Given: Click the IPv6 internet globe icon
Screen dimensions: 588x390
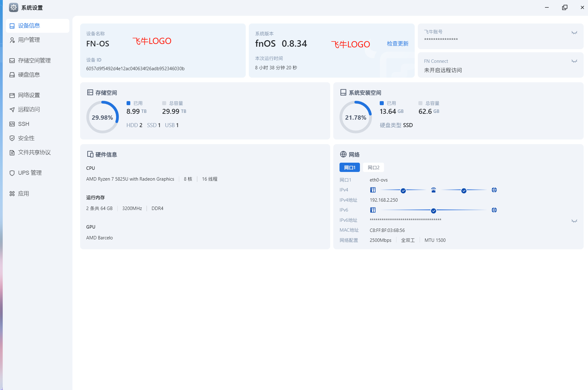Looking at the screenshot, I should [494, 210].
